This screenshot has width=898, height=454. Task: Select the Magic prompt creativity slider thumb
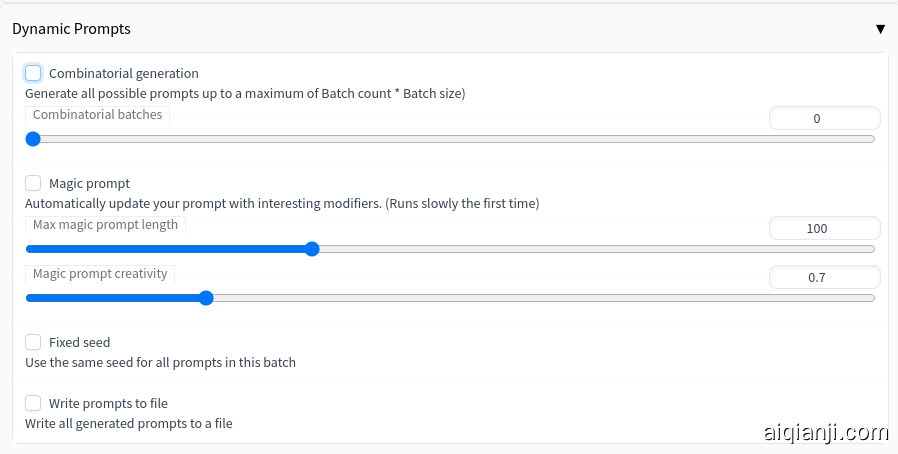(x=206, y=297)
